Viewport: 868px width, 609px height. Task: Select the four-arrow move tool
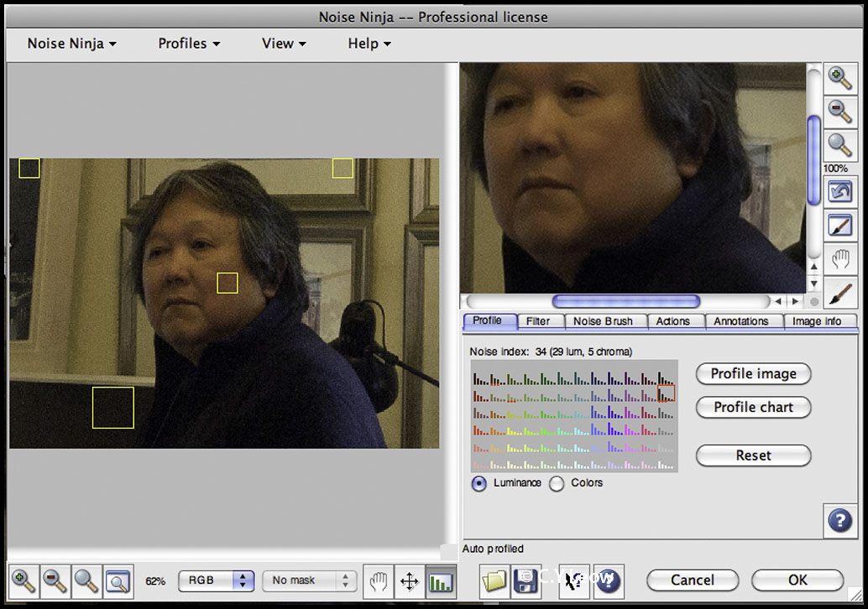pyautogui.click(x=409, y=581)
